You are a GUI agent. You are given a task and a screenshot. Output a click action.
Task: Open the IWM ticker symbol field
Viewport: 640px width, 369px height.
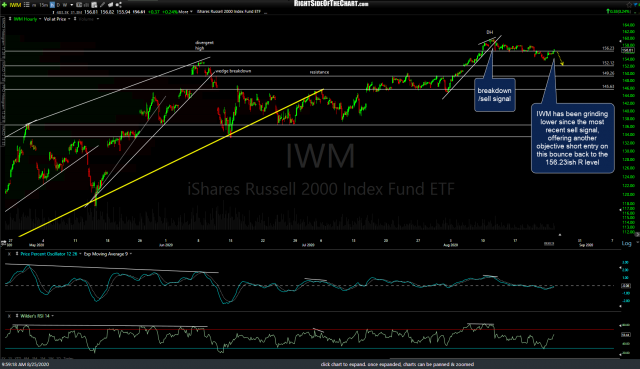point(15,5)
